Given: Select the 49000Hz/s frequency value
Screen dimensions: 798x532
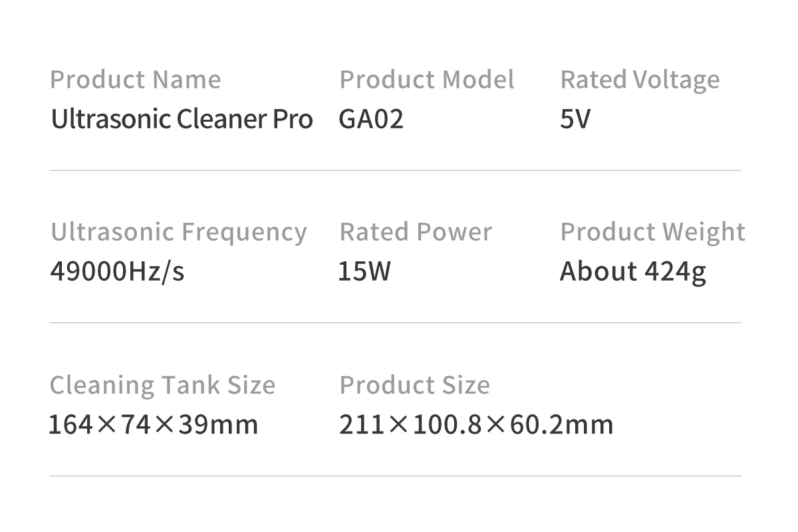Looking at the screenshot, I should (x=117, y=271).
